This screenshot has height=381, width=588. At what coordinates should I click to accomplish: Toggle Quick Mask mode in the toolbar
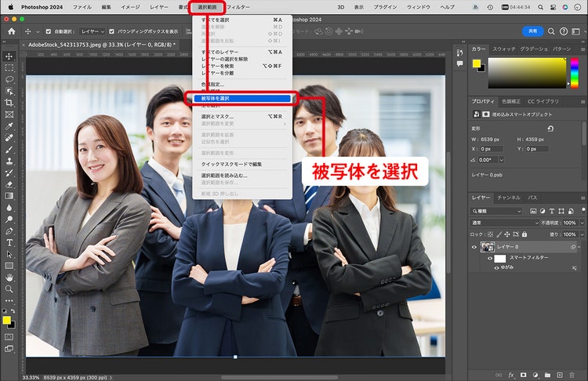pos(9,337)
